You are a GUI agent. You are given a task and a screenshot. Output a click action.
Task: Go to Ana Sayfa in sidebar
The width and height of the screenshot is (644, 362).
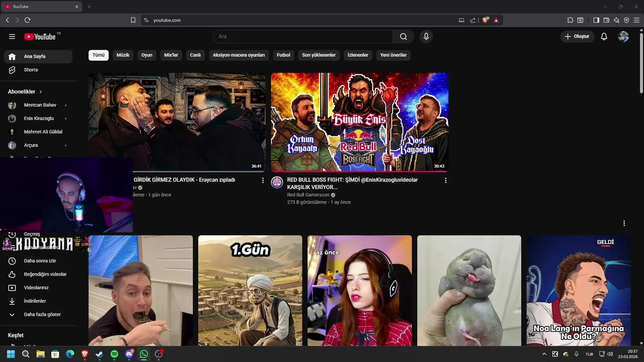[38, 56]
